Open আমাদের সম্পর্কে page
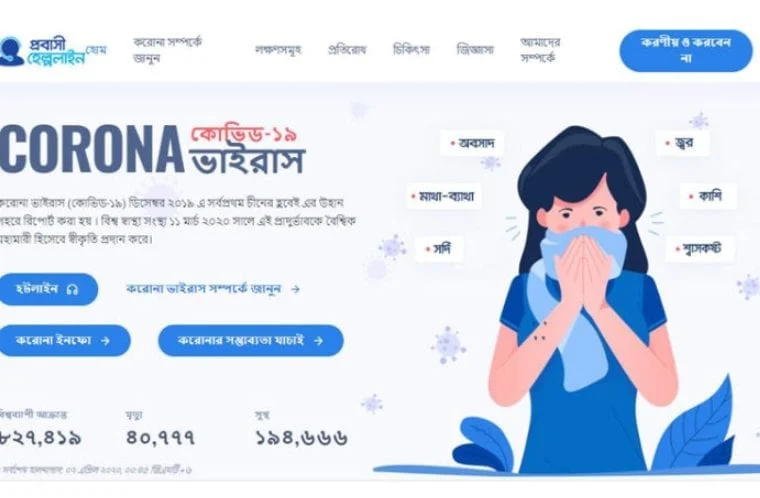The height and width of the screenshot is (498, 760). [540, 50]
